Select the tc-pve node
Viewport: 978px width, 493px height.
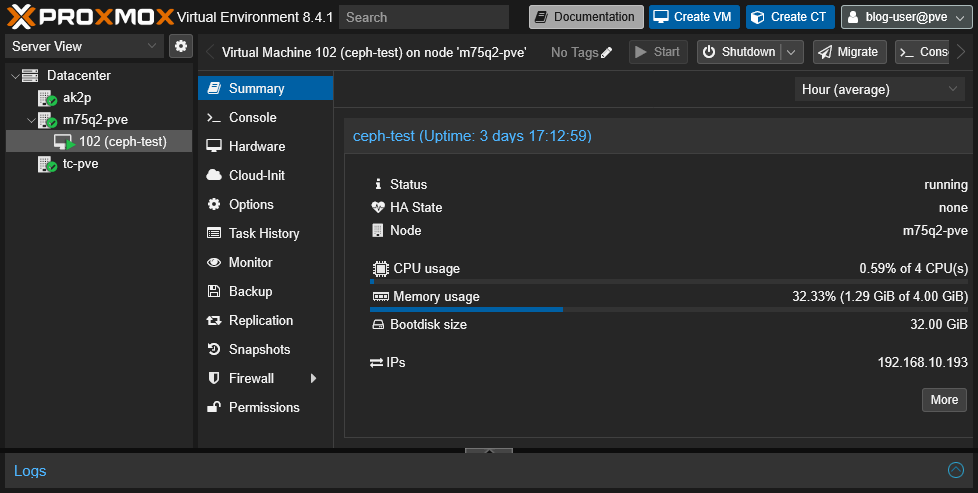(80, 164)
